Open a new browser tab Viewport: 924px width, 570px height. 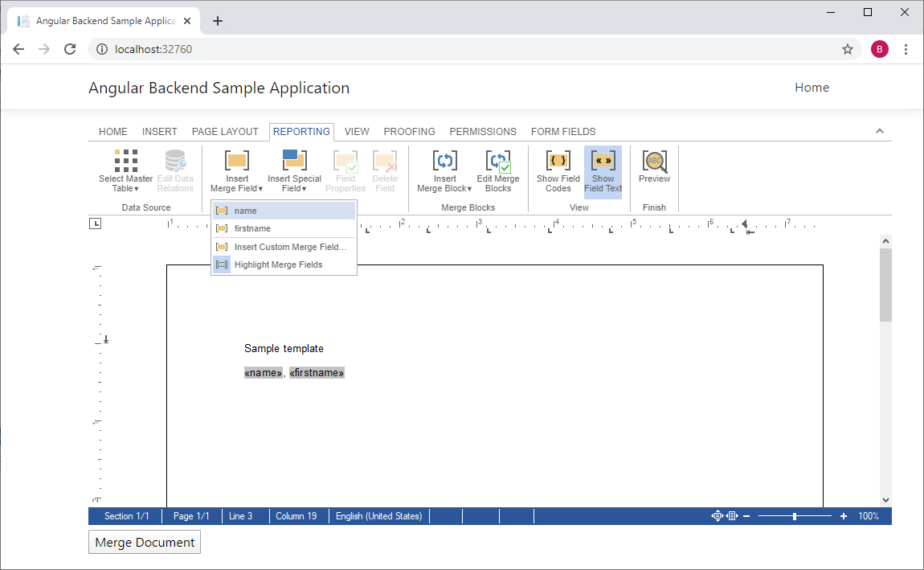tap(218, 21)
